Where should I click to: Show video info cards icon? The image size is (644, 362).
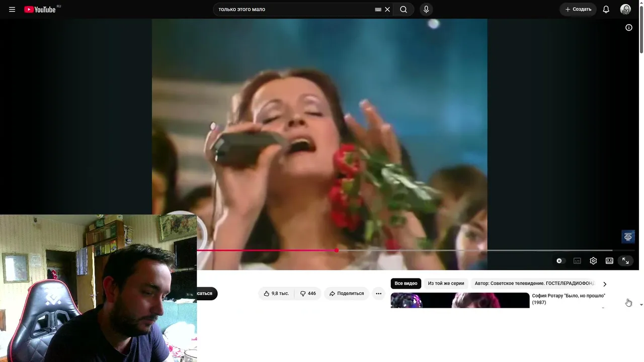coord(629,28)
